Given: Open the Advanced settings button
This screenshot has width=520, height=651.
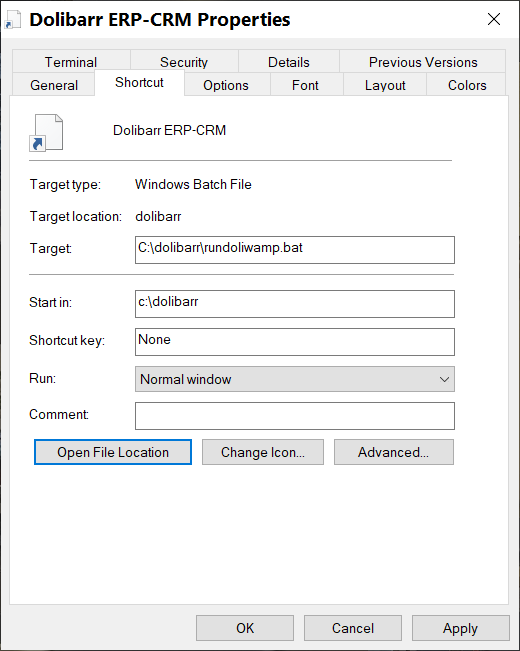Looking at the screenshot, I should (394, 452).
